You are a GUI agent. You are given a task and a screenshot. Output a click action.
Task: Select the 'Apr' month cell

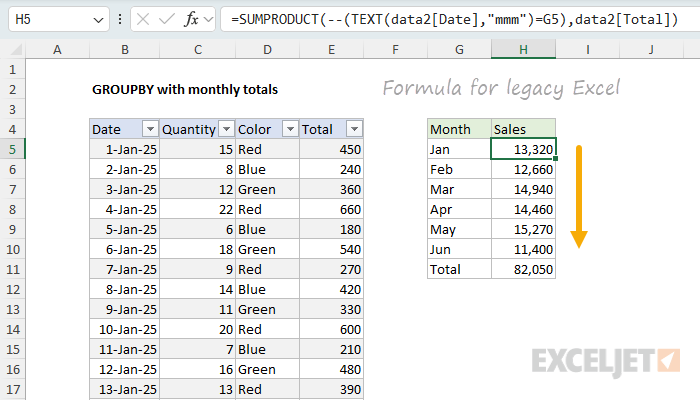[x=459, y=209]
